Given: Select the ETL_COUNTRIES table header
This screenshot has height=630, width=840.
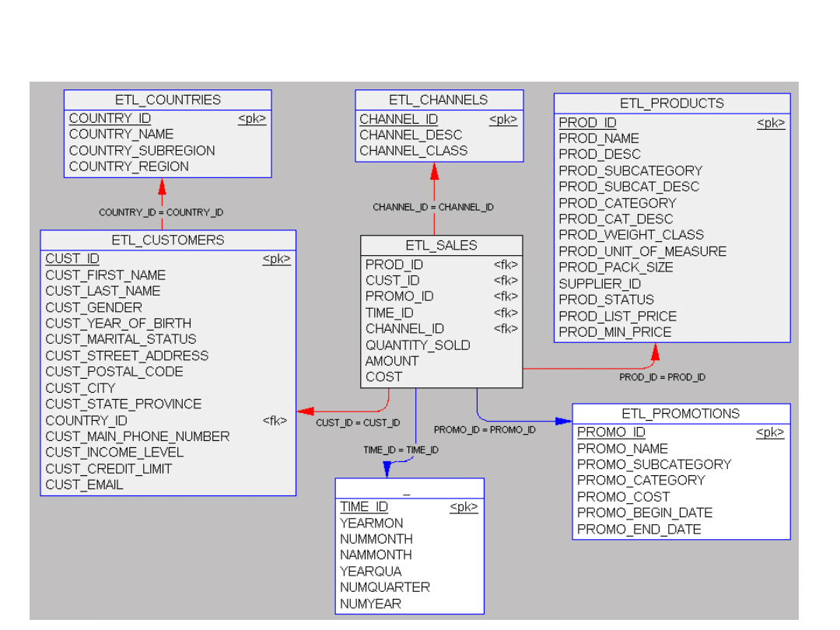Looking at the screenshot, I should pyautogui.click(x=167, y=100).
